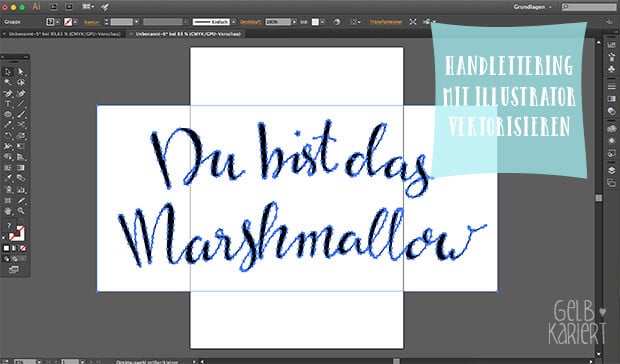Click the Isolate Selected Object icon
620x364 pixels.
click(x=413, y=22)
